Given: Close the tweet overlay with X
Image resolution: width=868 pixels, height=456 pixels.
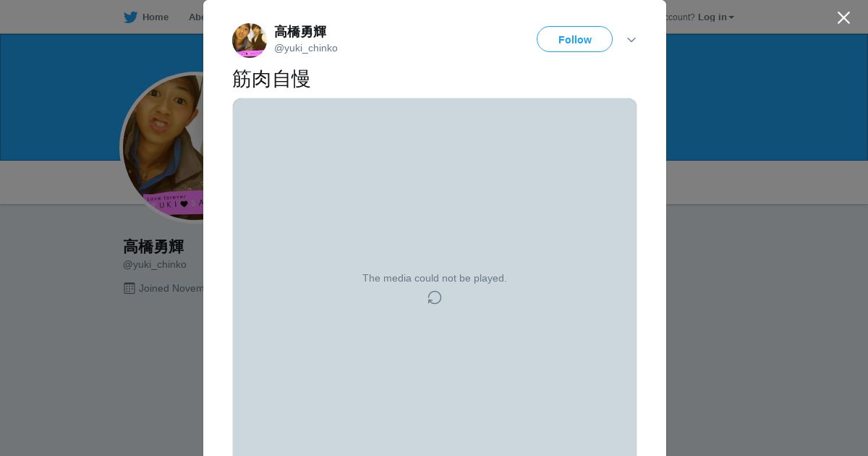Looking at the screenshot, I should tap(843, 17).
